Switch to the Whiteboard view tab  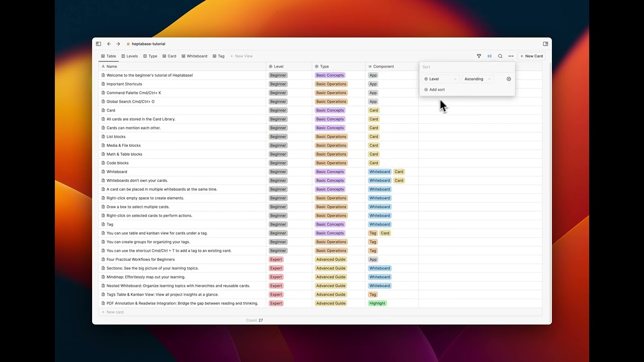point(194,56)
